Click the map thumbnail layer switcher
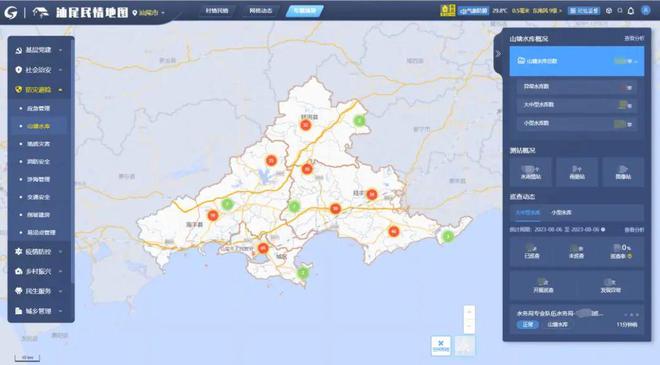 coord(465,345)
